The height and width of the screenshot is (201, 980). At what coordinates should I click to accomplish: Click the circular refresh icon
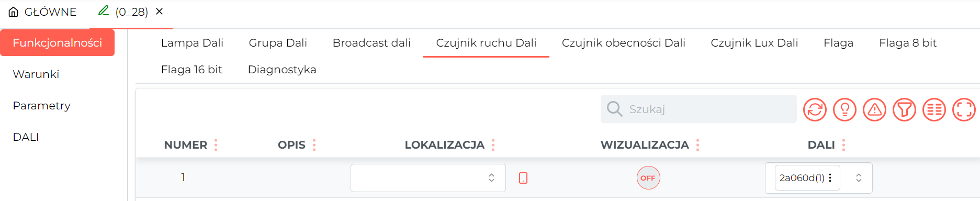pos(815,109)
